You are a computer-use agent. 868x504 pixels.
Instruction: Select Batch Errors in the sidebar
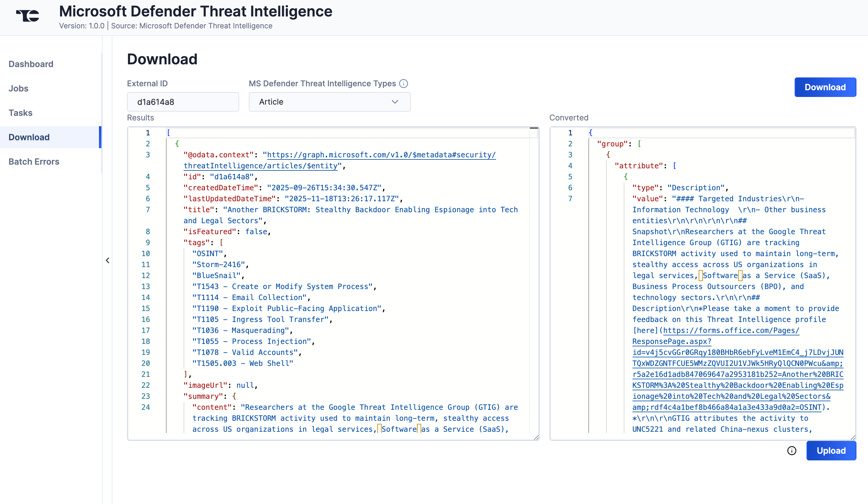tap(34, 161)
